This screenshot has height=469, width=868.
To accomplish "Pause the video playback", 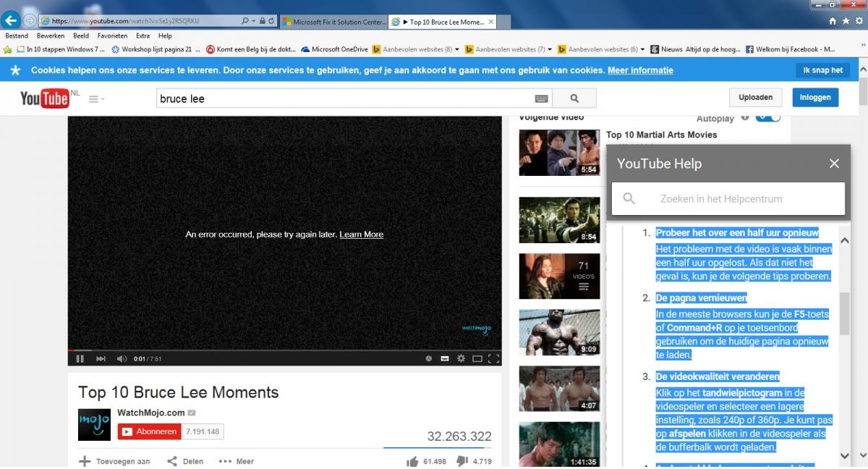I will (80, 358).
